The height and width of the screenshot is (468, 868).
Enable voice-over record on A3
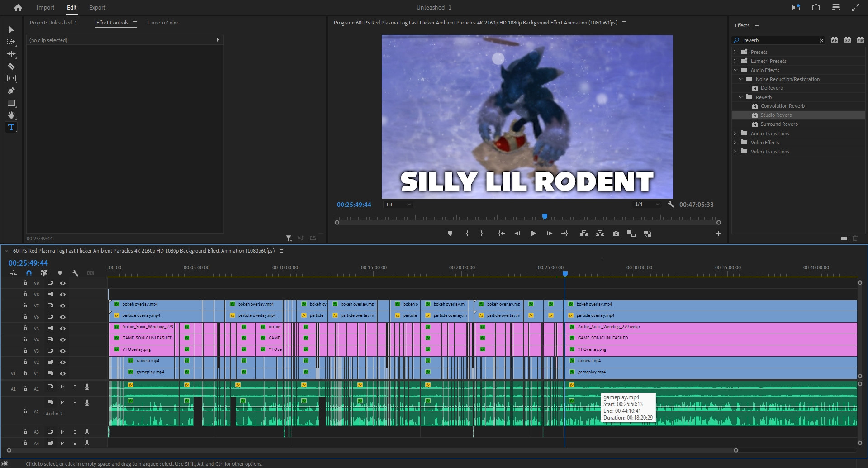[87, 432]
